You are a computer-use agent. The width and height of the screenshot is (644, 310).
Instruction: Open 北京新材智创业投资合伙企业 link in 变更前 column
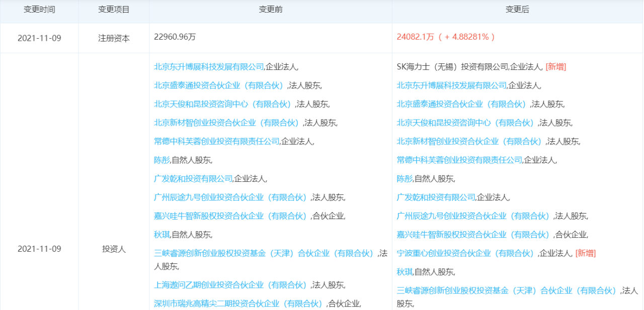click(x=228, y=123)
